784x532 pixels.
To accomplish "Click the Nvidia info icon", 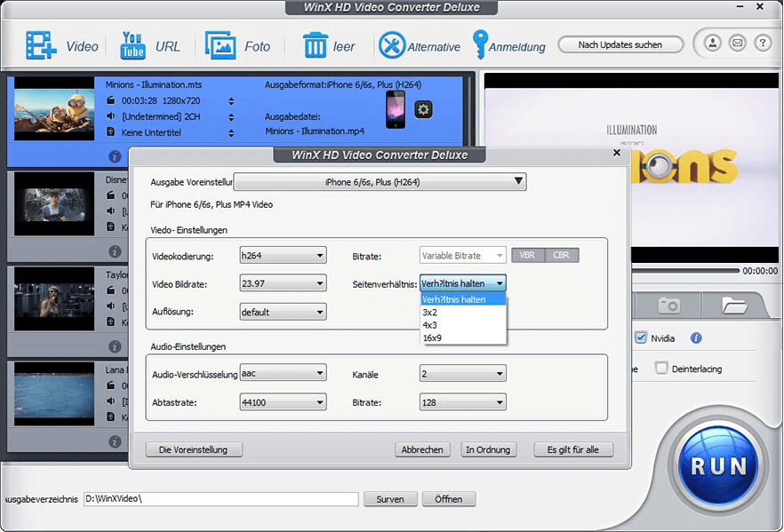I will point(696,338).
